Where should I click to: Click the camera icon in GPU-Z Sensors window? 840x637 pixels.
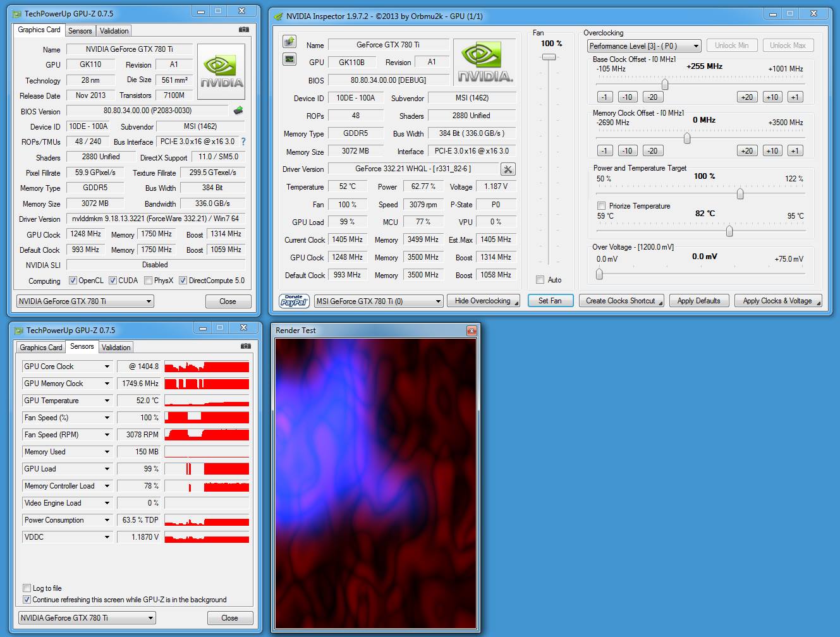point(246,346)
